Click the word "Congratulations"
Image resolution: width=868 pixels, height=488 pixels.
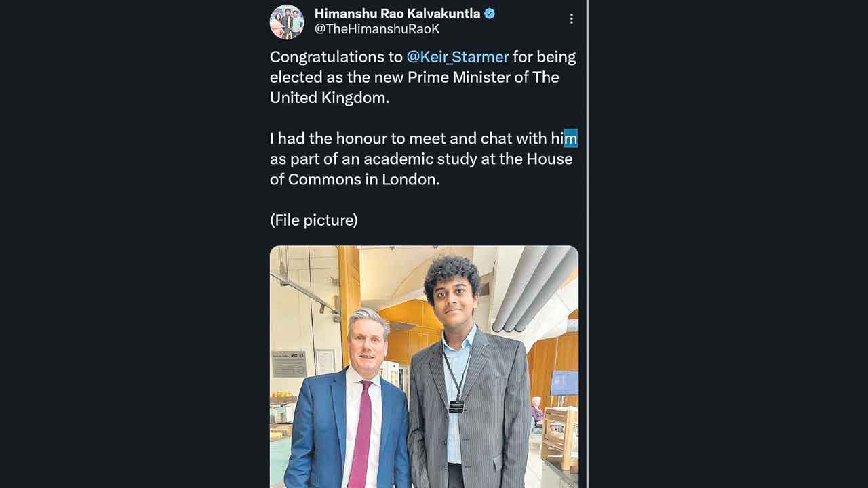click(327, 57)
